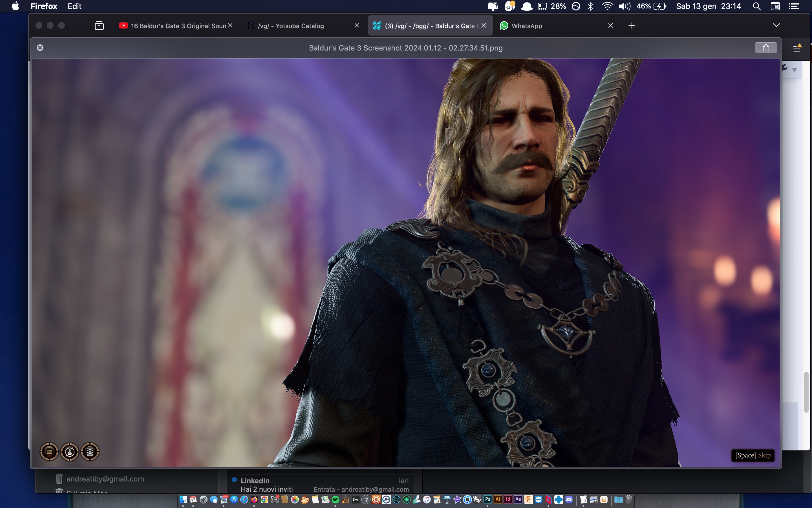Open the Trash in the Dock
This screenshot has height=508, width=812.
point(629,499)
